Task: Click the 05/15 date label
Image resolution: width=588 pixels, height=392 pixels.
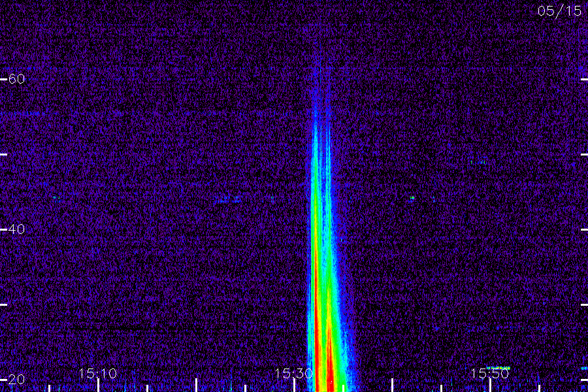Action: click(559, 11)
